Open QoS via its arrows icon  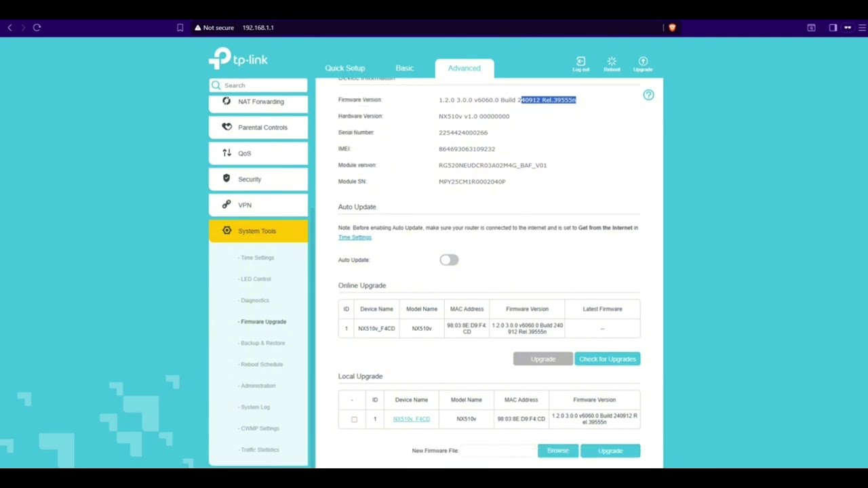(x=226, y=153)
